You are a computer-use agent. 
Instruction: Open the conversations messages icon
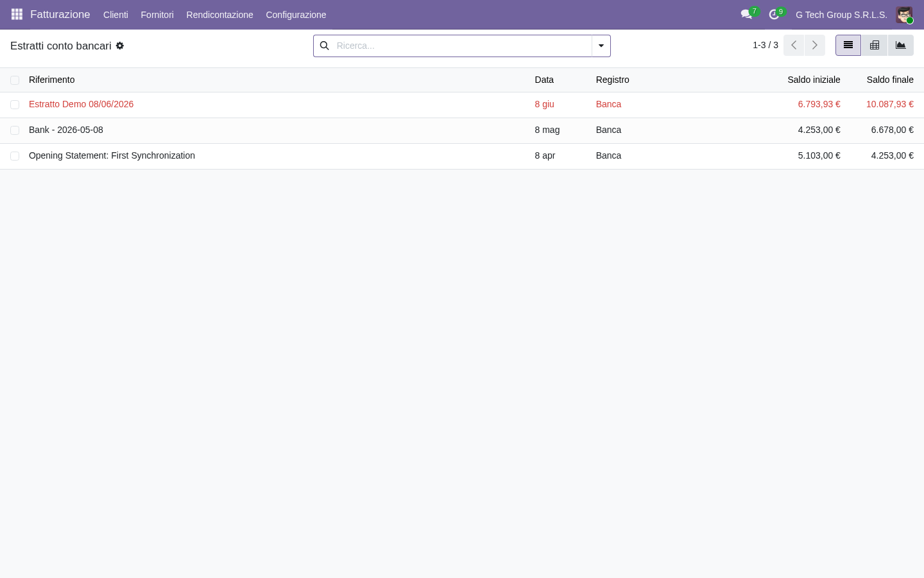click(747, 14)
